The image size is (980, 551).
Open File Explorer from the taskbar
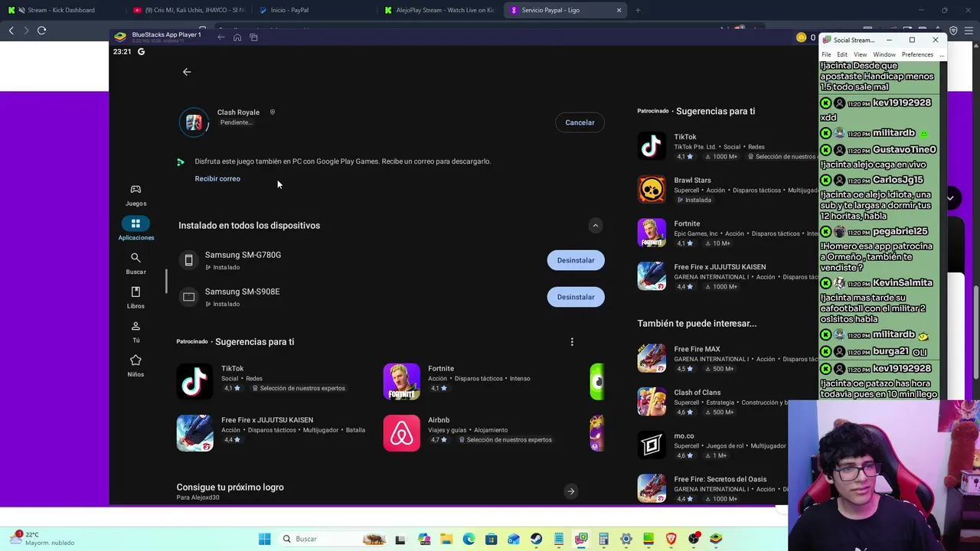tap(446, 539)
